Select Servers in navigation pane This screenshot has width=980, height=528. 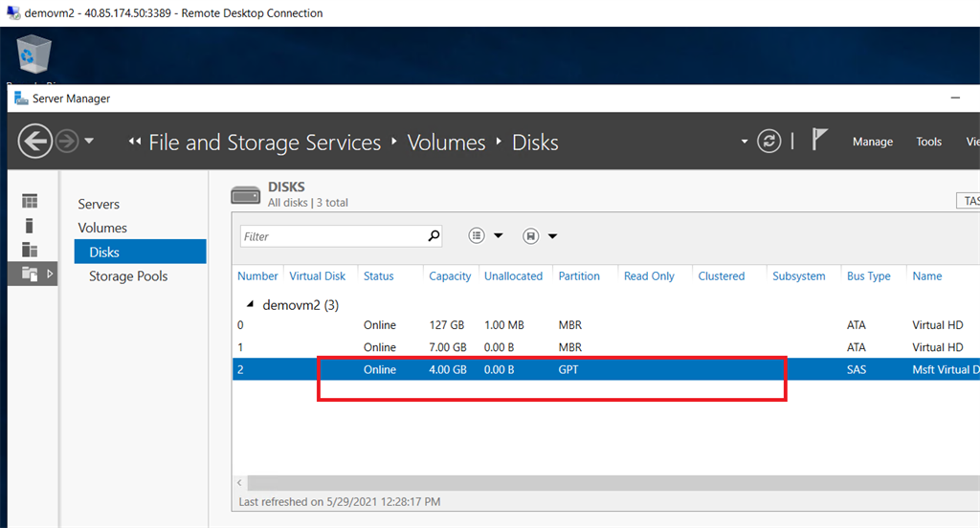99,204
